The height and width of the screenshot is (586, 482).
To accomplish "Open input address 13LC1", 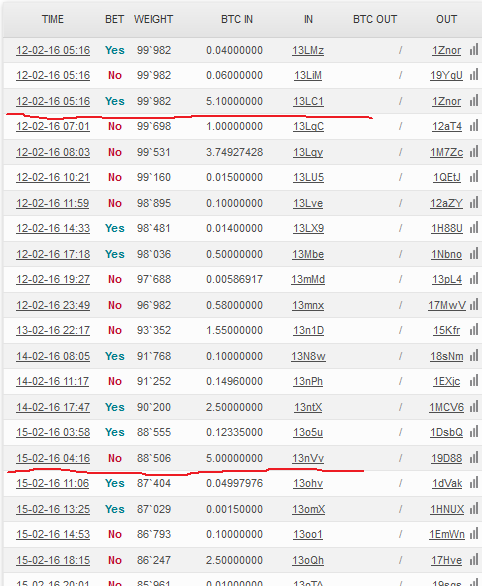I will [x=308, y=101].
